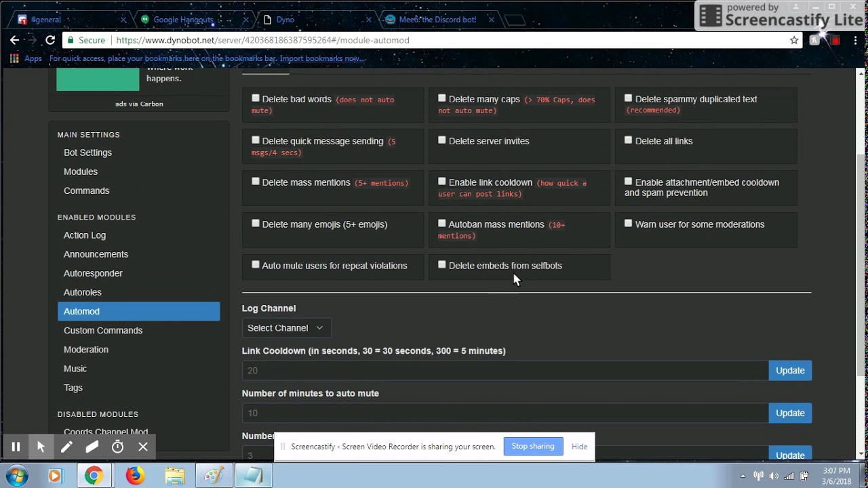Screen dimensions: 868x488
Task: Open Commands in sidebar
Action: point(86,190)
